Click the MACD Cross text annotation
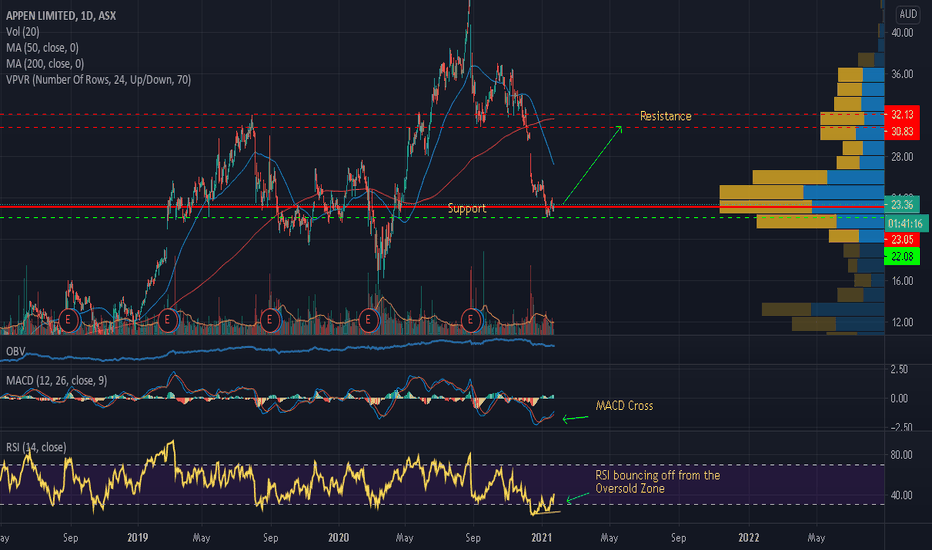The image size is (932, 550). pos(624,406)
